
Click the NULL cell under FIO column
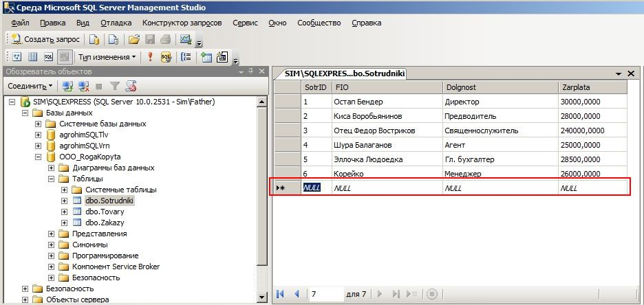click(x=387, y=188)
